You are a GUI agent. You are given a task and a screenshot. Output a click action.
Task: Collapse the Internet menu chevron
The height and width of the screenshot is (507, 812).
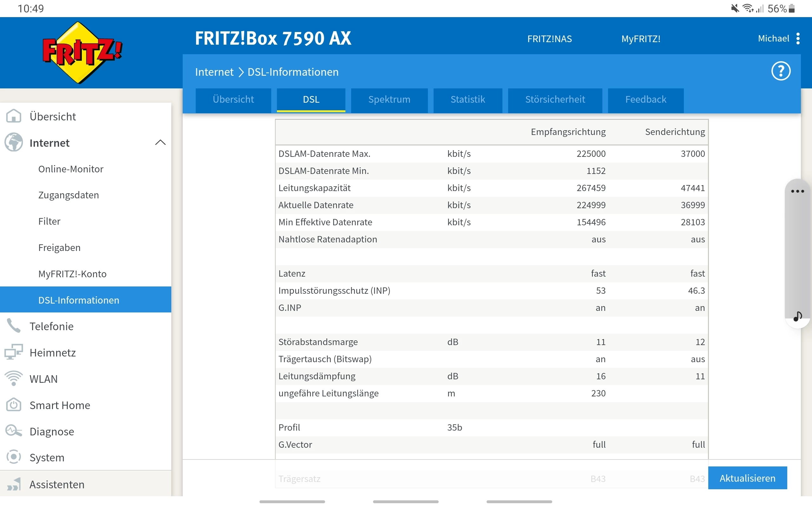point(160,143)
